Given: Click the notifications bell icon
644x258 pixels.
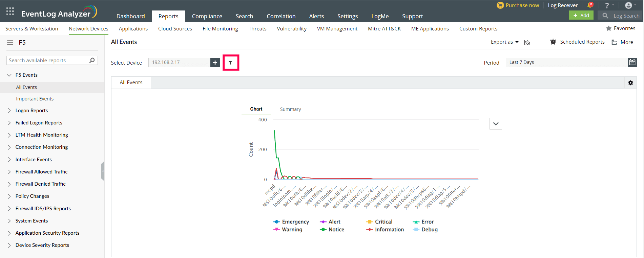Looking at the screenshot, I should (x=590, y=5).
